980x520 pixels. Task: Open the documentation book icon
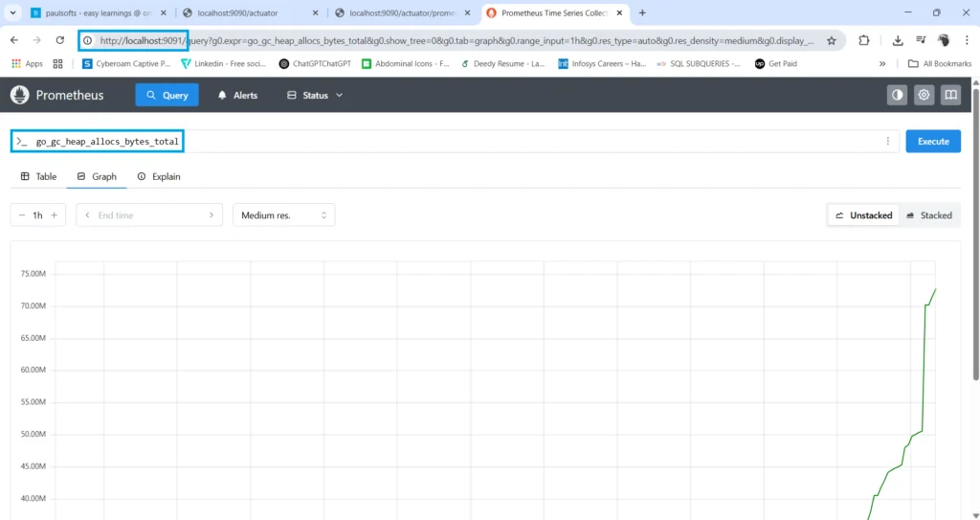[950, 95]
